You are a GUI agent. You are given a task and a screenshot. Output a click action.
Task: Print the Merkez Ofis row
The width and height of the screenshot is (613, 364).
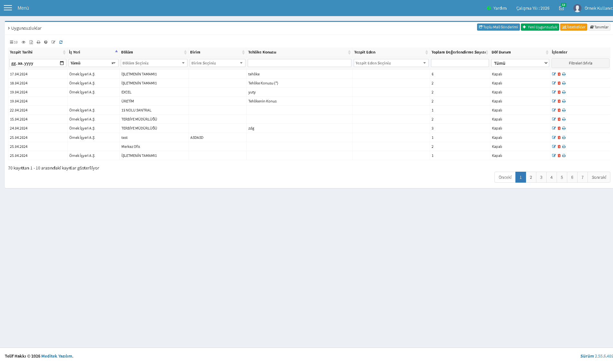[564, 147]
